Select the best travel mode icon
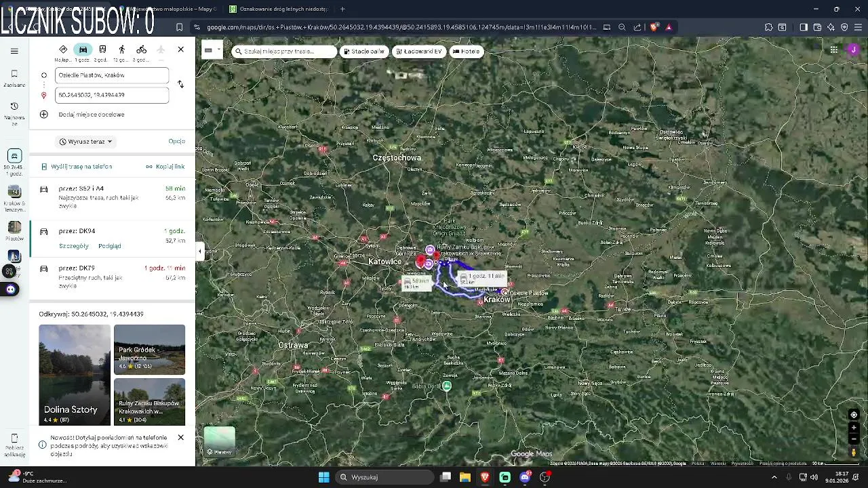 [x=63, y=49]
